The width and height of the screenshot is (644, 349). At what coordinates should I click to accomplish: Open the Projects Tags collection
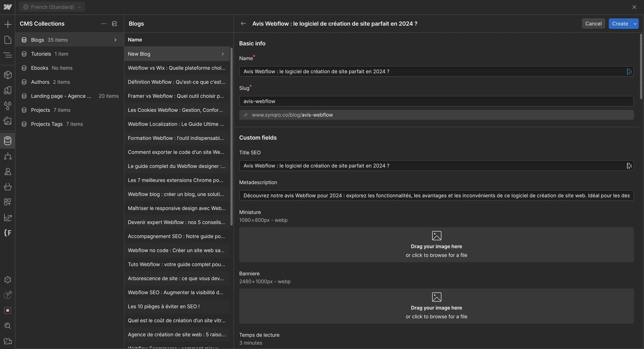pyautogui.click(x=47, y=124)
